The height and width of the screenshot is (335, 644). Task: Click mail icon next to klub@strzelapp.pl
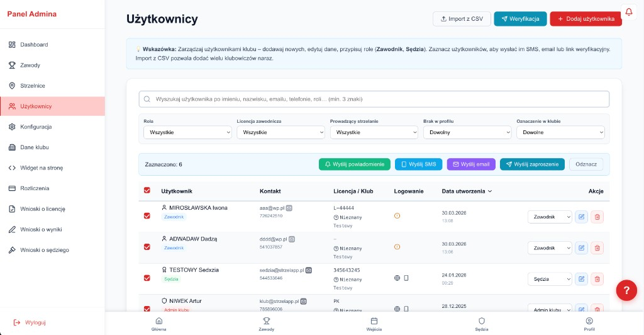[304, 301]
